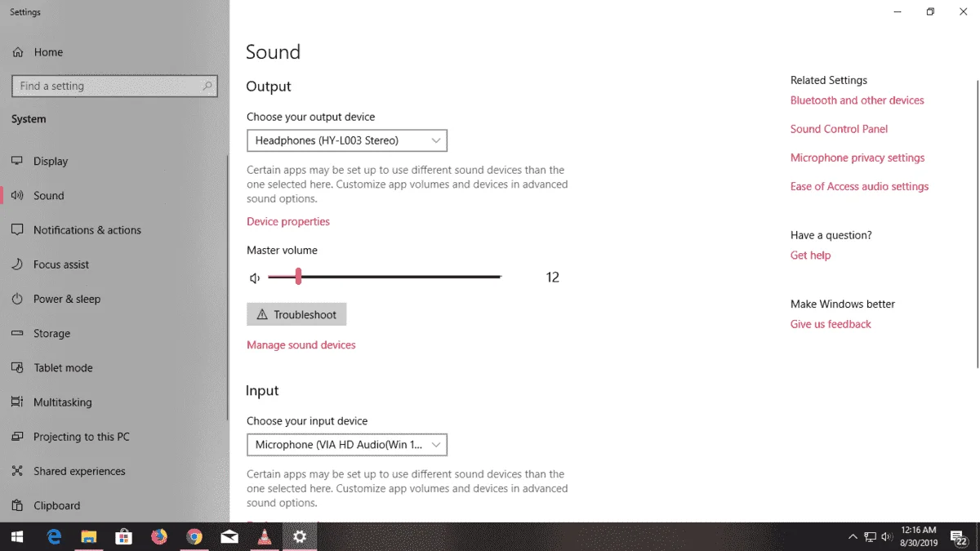
Task: Click the Shared experiences icon
Action: pos(17,471)
